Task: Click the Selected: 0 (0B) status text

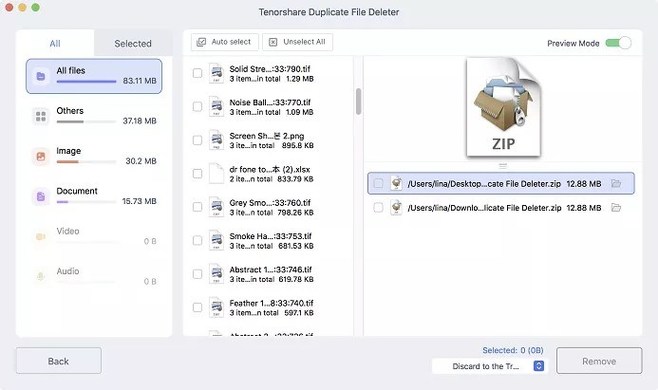Action: 513,350
